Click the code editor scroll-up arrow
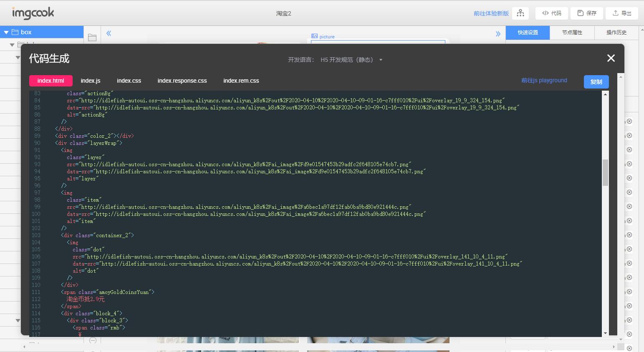The width and height of the screenshot is (644, 352). [x=605, y=94]
